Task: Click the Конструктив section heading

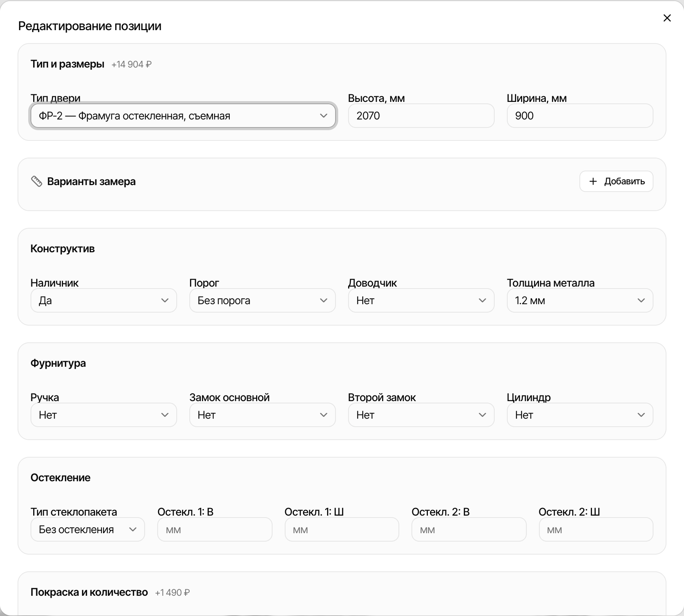Action: pyautogui.click(x=63, y=249)
